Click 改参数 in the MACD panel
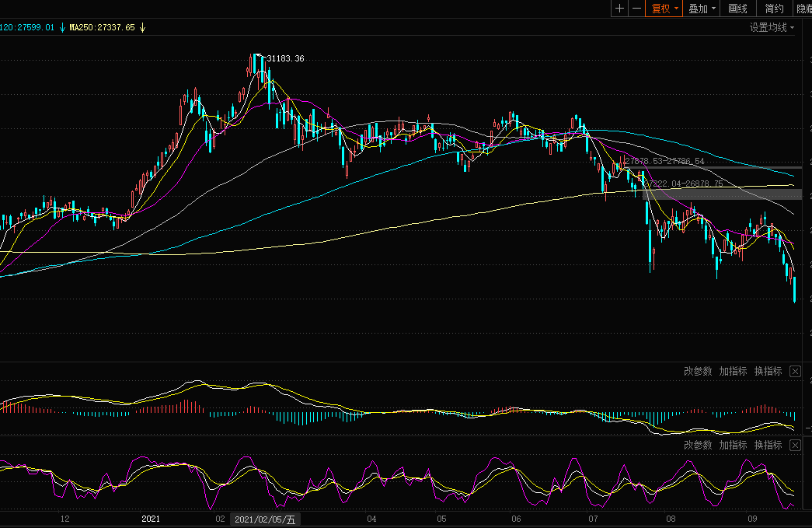Viewport: 812px width, 528px height. [698, 371]
